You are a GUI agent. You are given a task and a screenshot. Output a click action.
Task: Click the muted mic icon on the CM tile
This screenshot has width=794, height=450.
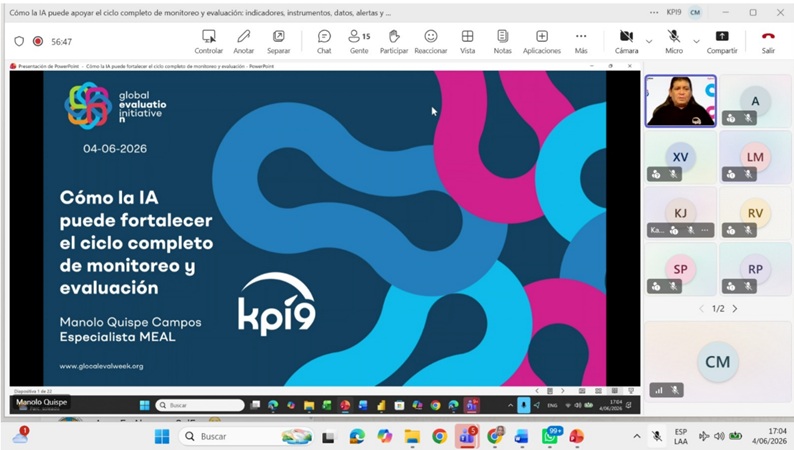coord(674,390)
